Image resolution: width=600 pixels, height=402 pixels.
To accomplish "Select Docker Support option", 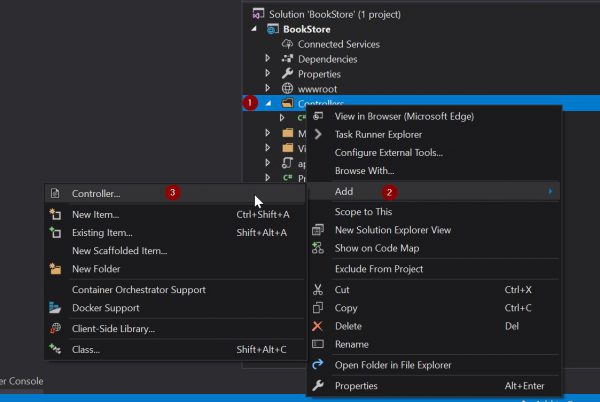I will 105,307.
